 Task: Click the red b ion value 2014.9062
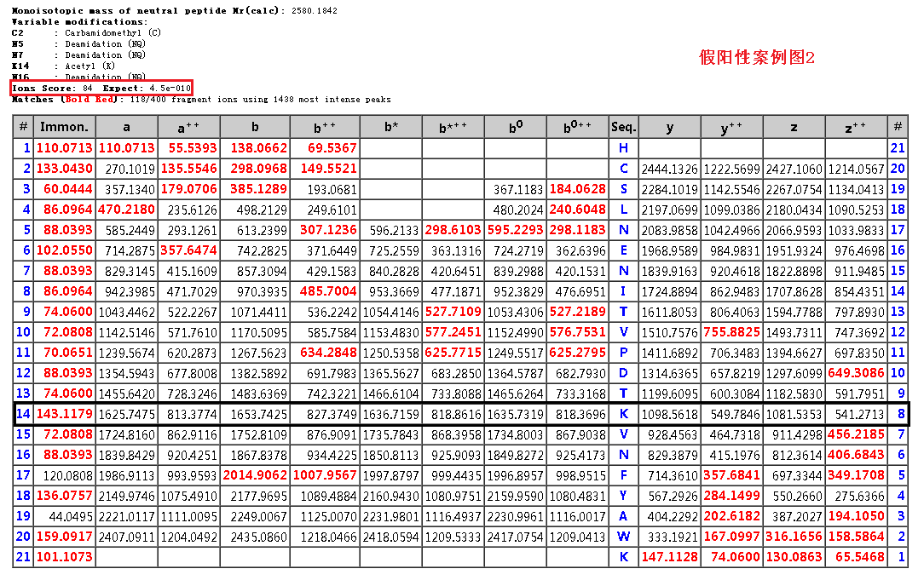click(x=255, y=475)
